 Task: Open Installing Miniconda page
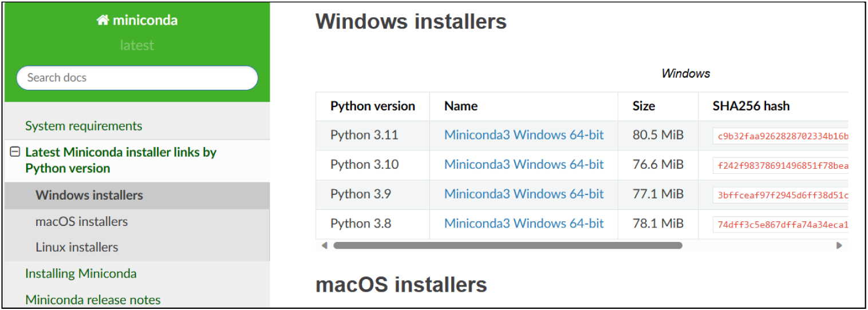point(81,273)
